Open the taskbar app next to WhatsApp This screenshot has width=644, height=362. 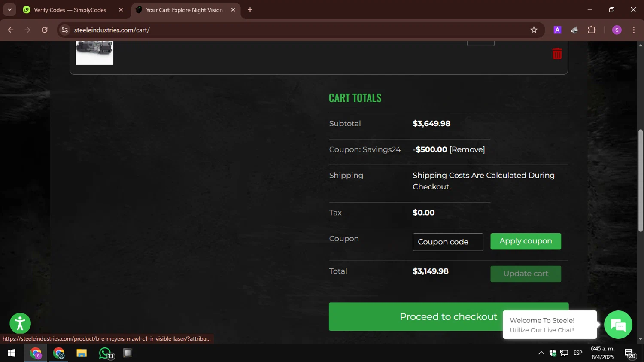click(x=128, y=353)
